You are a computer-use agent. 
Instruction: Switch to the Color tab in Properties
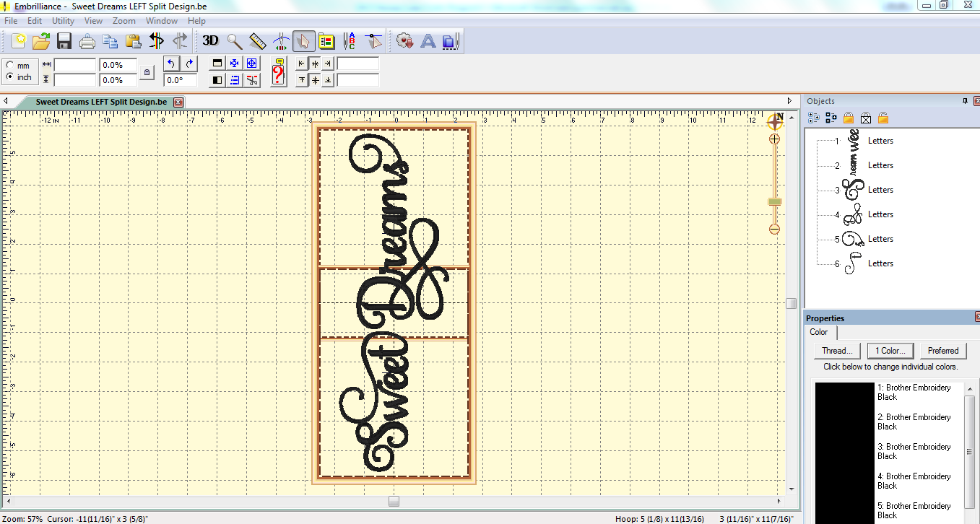(x=819, y=332)
